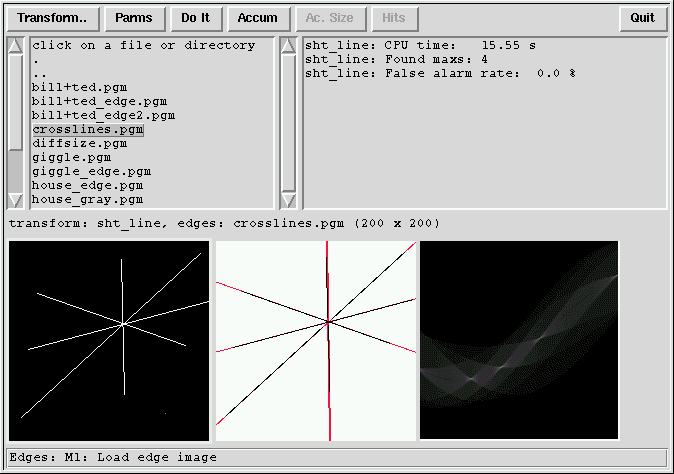Viewport: 674px width, 474px height.
Task: Select bill+ted_edge.pgm file
Action: (99, 102)
